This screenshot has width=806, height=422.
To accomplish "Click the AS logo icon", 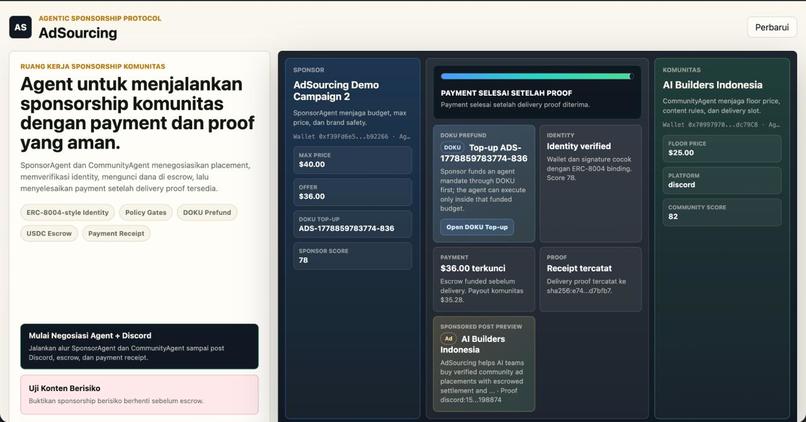I will tap(20, 27).
